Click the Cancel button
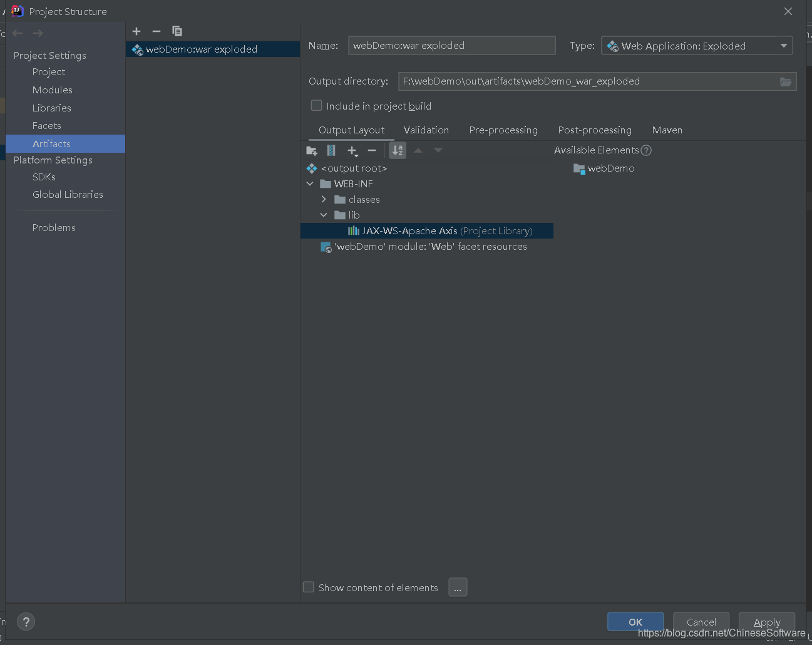The height and width of the screenshot is (645, 812). (701, 622)
